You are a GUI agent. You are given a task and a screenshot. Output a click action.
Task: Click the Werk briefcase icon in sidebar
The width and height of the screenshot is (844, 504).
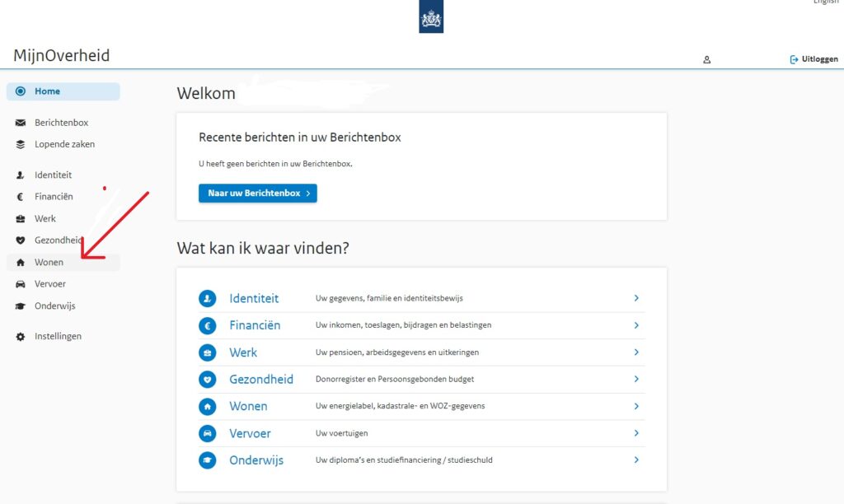[21, 219]
